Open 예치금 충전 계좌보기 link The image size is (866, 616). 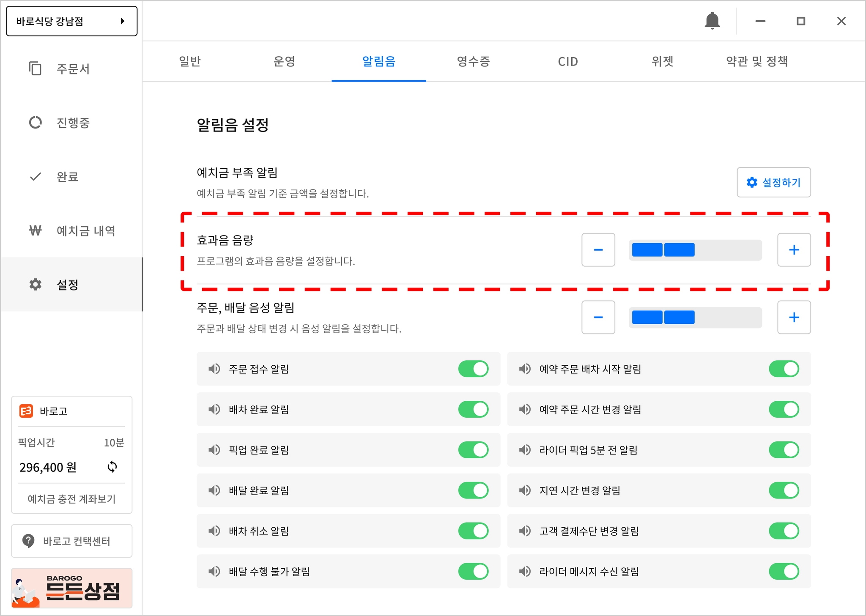click(71, 499)
